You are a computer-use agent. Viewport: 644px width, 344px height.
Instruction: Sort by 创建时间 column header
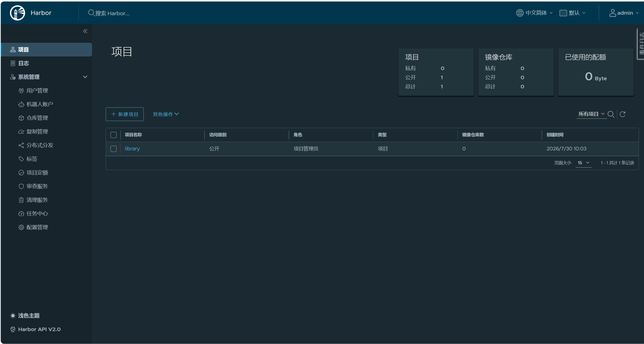point(555,135)
